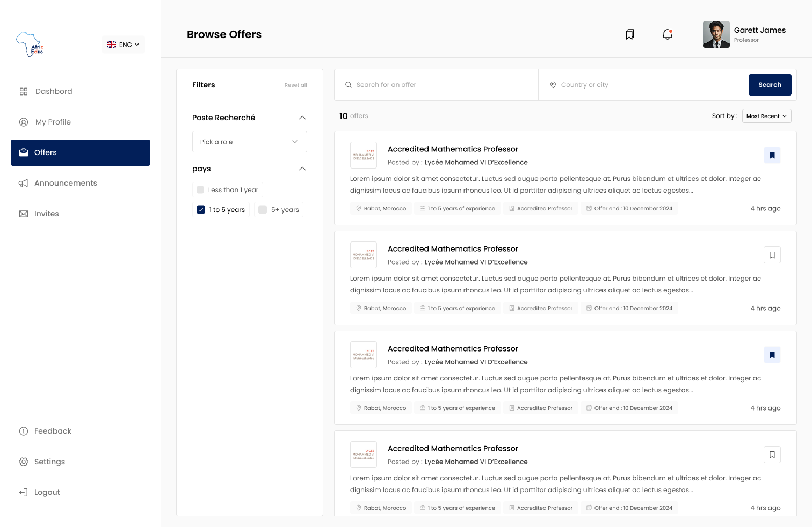Screen dimensions: 812x527
Task: Click the Afric Educ logo
Action: (x=30, y=45)
